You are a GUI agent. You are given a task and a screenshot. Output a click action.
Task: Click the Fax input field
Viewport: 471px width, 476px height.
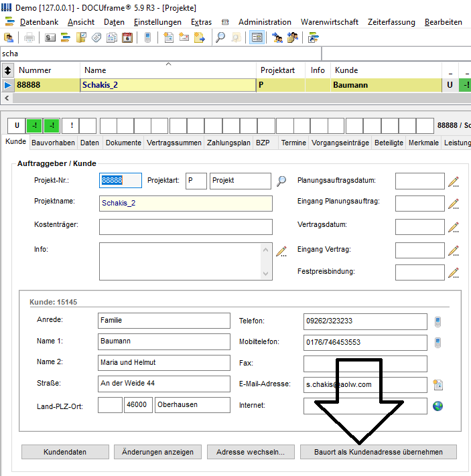coord(365,364)
